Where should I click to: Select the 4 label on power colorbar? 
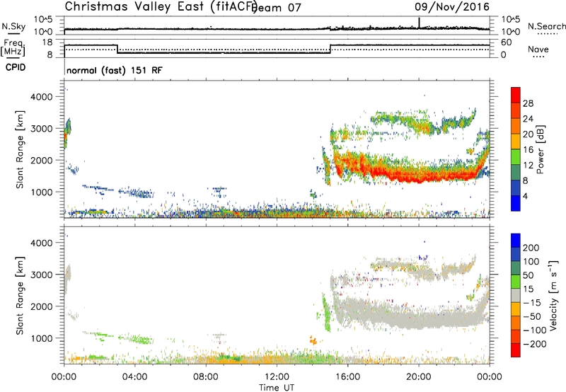click(x=525, y=197)
